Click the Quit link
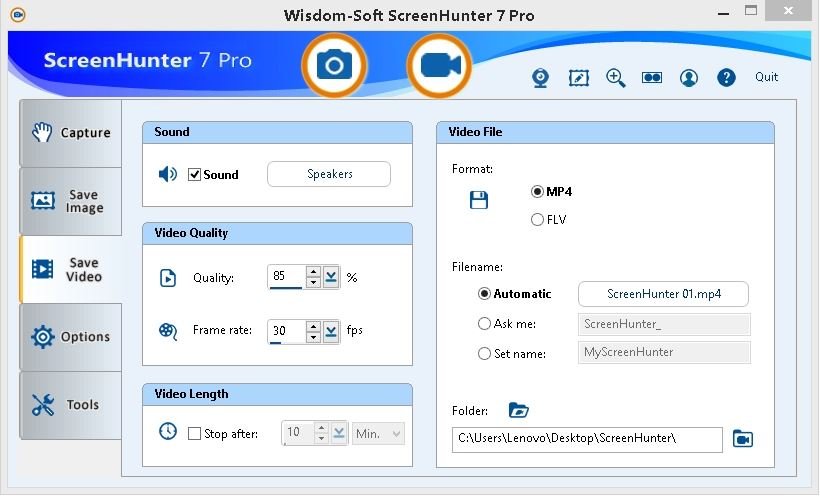Viewport: 820px width, 496px height. [766, 77]
